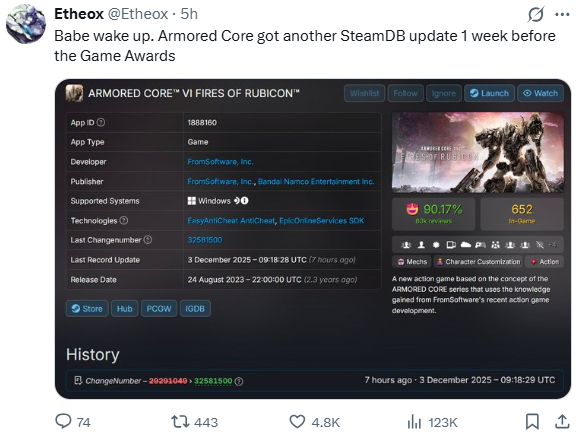Click the reply comment icon
585x442 pixels.
63,421
